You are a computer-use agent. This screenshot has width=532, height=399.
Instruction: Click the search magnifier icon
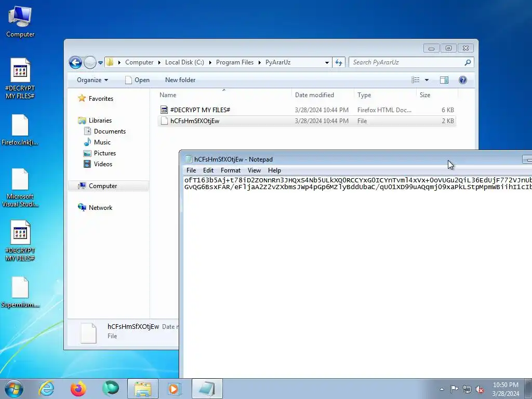468,62
